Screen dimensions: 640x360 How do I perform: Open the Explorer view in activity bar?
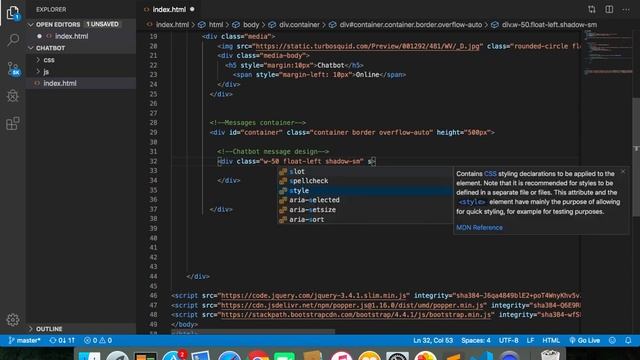tap(13, 12)
